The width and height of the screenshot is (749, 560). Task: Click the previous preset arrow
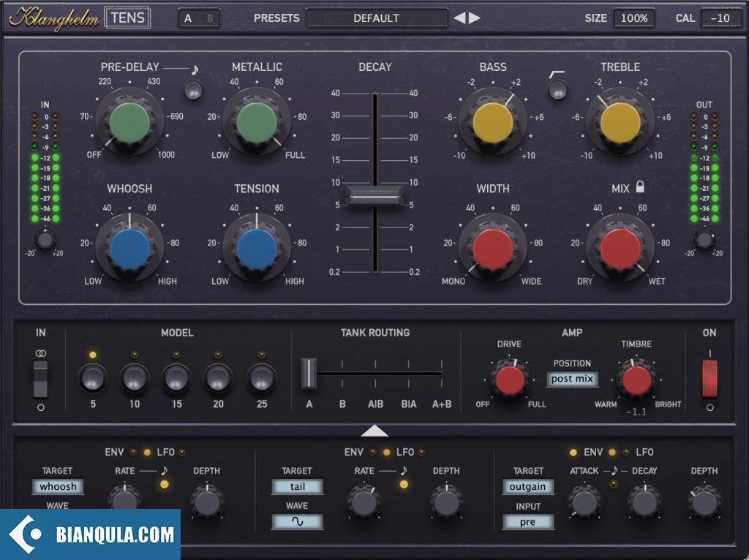(459, 18)
